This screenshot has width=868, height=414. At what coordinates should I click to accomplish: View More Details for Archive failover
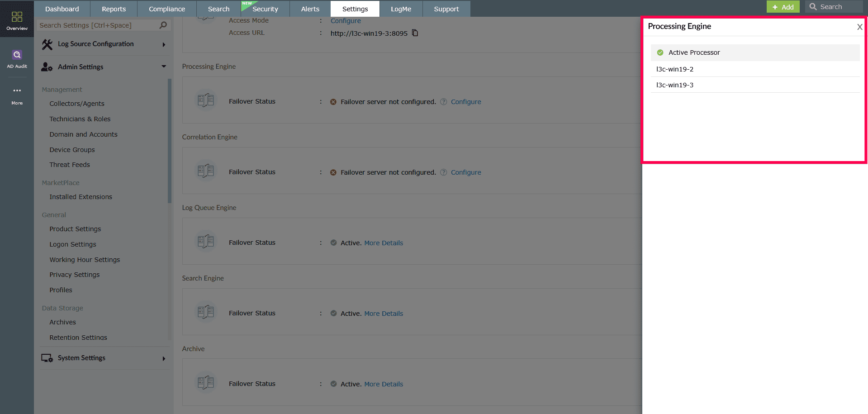384,384
